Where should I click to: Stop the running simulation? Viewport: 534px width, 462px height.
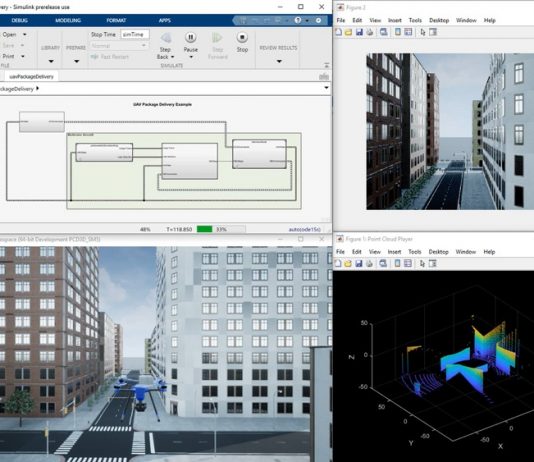[x=242, y=37]
